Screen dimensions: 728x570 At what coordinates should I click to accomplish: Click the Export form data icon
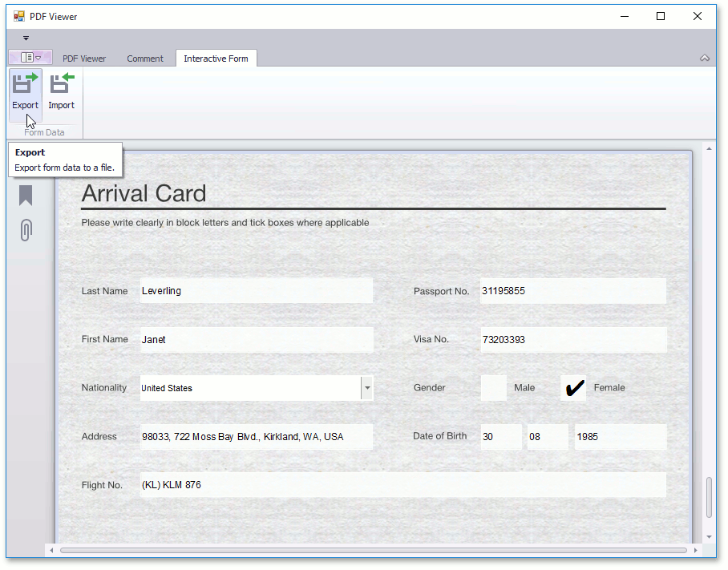pos(25,84)
